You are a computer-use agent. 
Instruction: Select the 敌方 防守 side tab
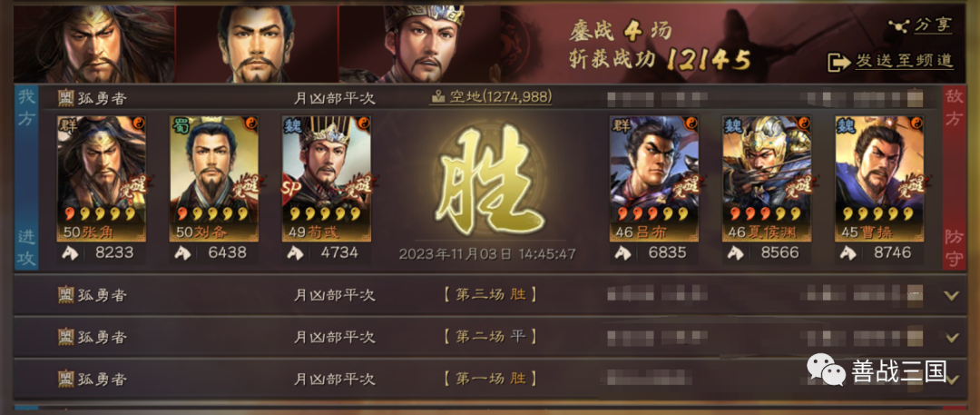pyautogui.click(x=954, y=178)
